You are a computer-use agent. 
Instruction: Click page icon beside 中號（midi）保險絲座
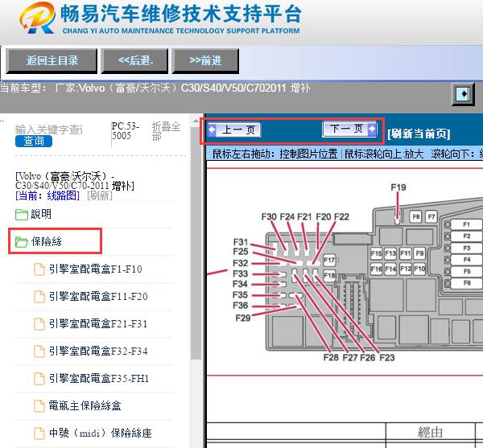tap(39, 434)
